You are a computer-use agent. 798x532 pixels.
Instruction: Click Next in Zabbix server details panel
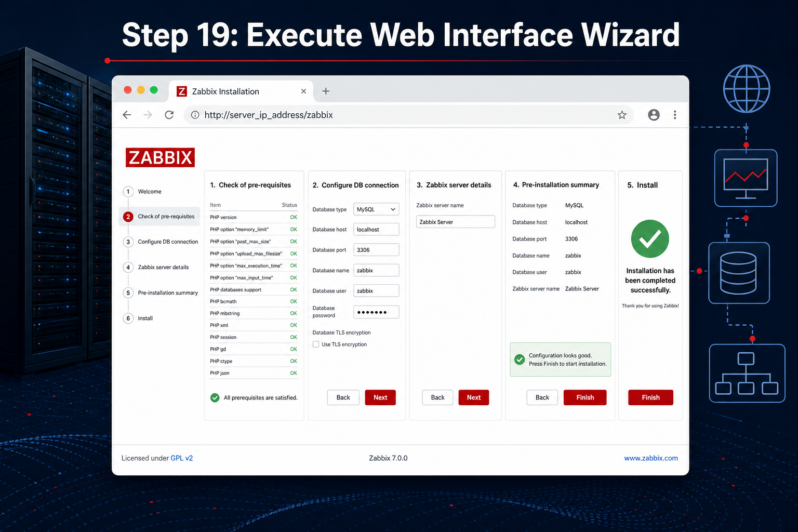point(474,397)
